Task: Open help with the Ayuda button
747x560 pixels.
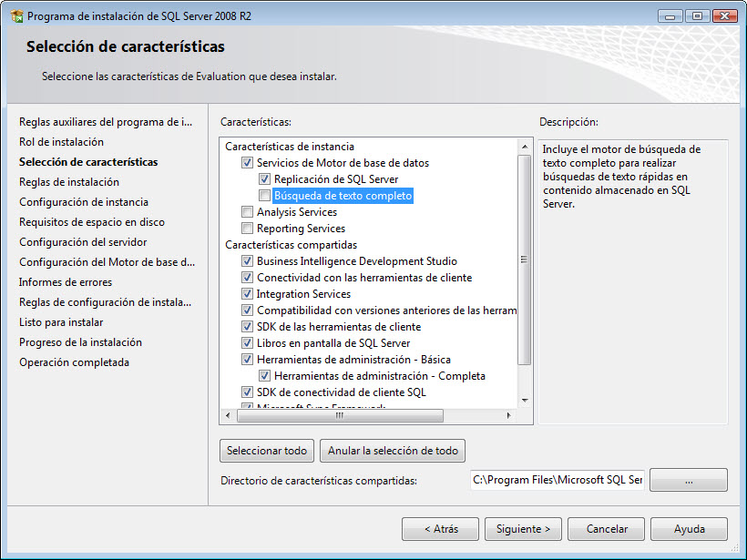Action: [x=689, y=529]
